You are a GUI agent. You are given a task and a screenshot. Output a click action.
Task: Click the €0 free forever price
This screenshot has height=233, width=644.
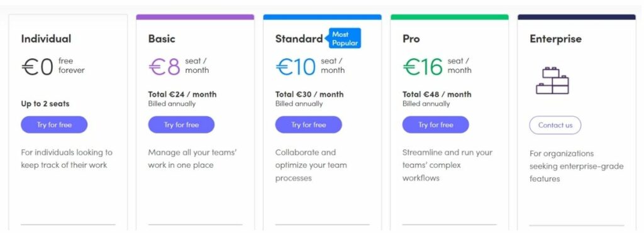pos(53,67)
